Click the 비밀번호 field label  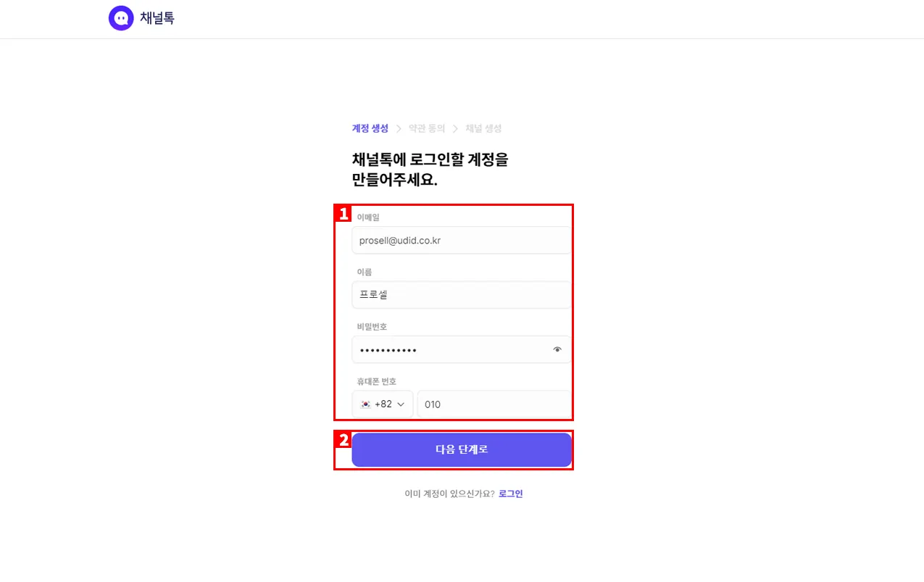[372, 327]
